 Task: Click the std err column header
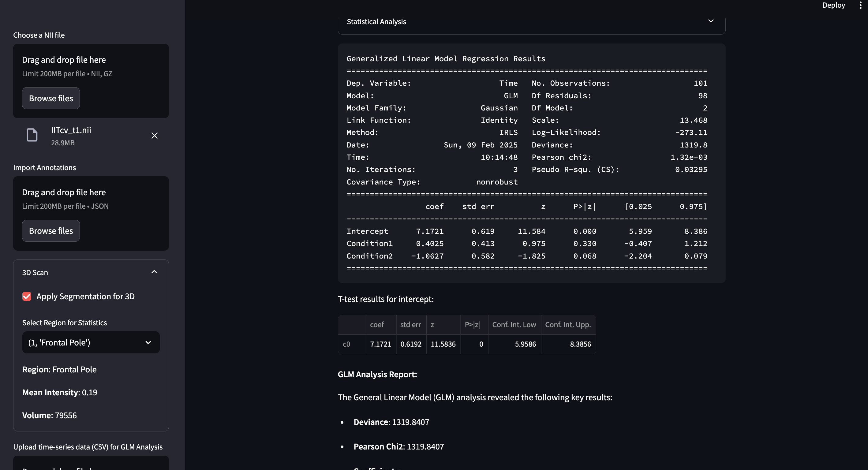pyautogui.click(x=410, y=324)
